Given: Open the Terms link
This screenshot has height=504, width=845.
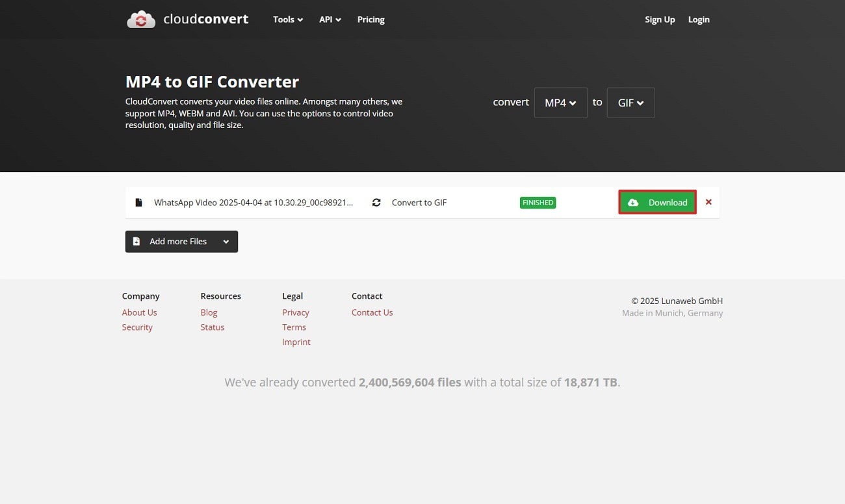Looking at the screenshot, I should 294,327.
